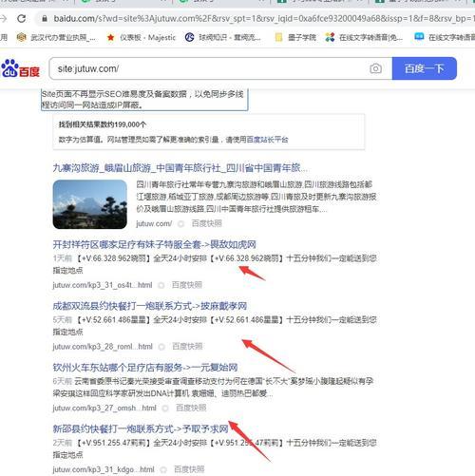Click the 5天前 date label
Viewport: 475px width, 476px height.
click(x=63, y=319)
